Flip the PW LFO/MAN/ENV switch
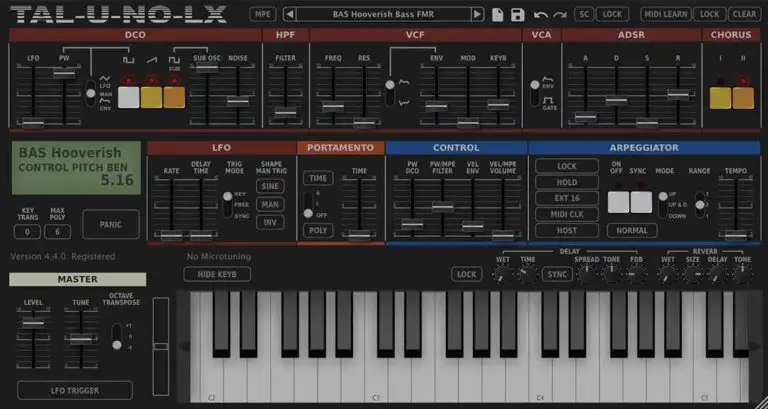Image resolution: width=768 pixels, height=409 pixels. [91, 93]
